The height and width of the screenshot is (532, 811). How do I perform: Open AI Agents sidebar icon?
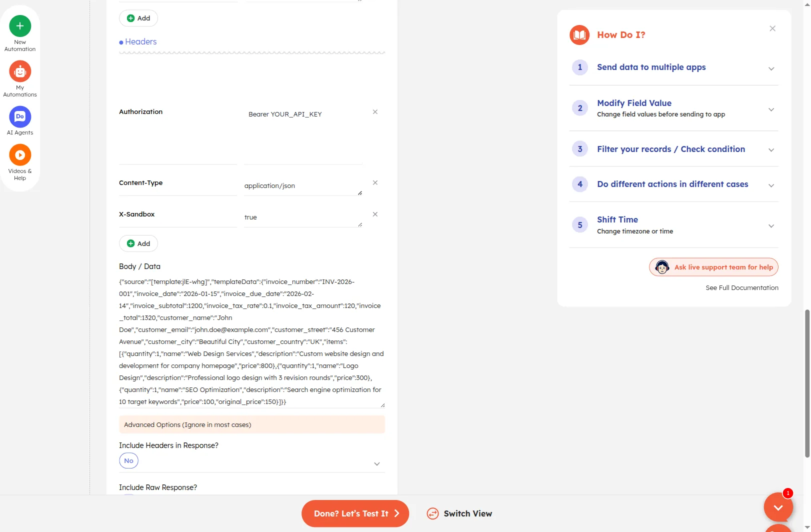coord(20,117)
